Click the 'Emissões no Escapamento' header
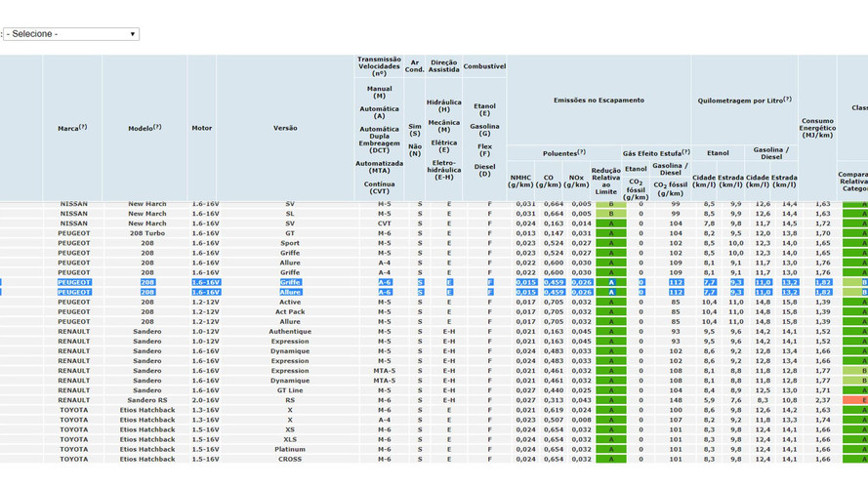 click(599, 101)
